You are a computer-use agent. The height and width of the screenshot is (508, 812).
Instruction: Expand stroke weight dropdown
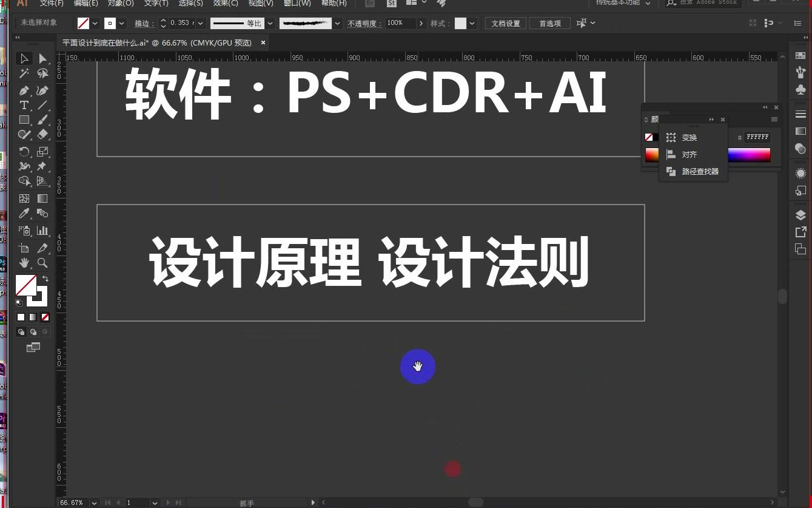point(201,23)
